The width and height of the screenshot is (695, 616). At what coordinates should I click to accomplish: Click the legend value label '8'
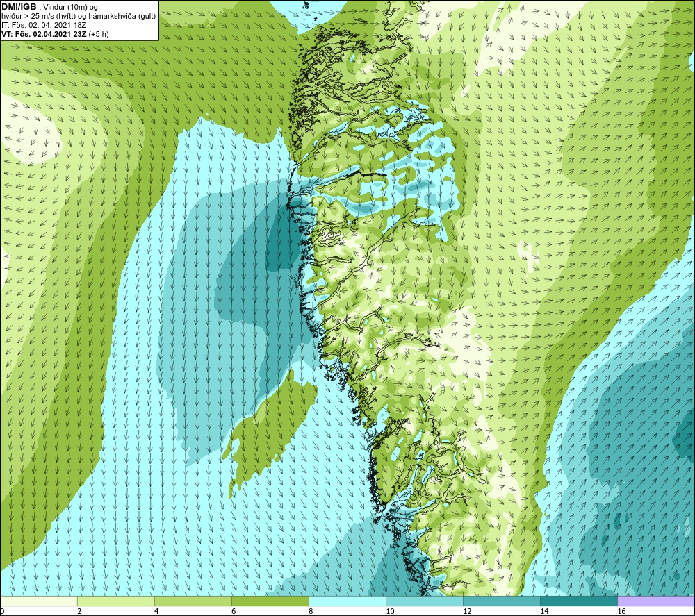pyautogui.click(x=311, y=612)
